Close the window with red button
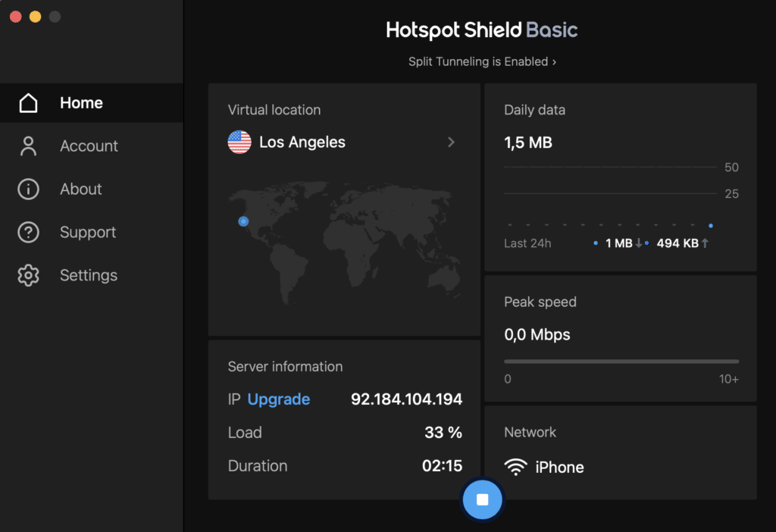Screen dimensions: 776x532 pyautogui.click(x=16, y=17)
